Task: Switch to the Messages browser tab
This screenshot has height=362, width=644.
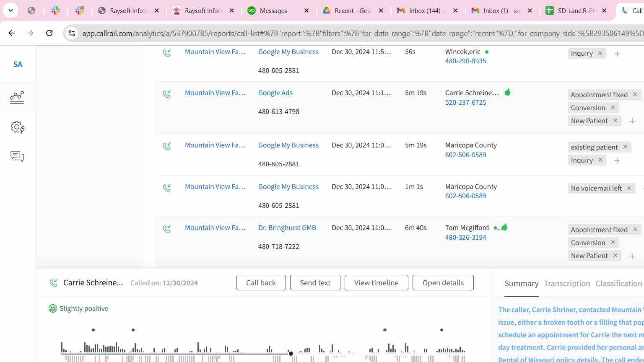Action: point(273,11)
